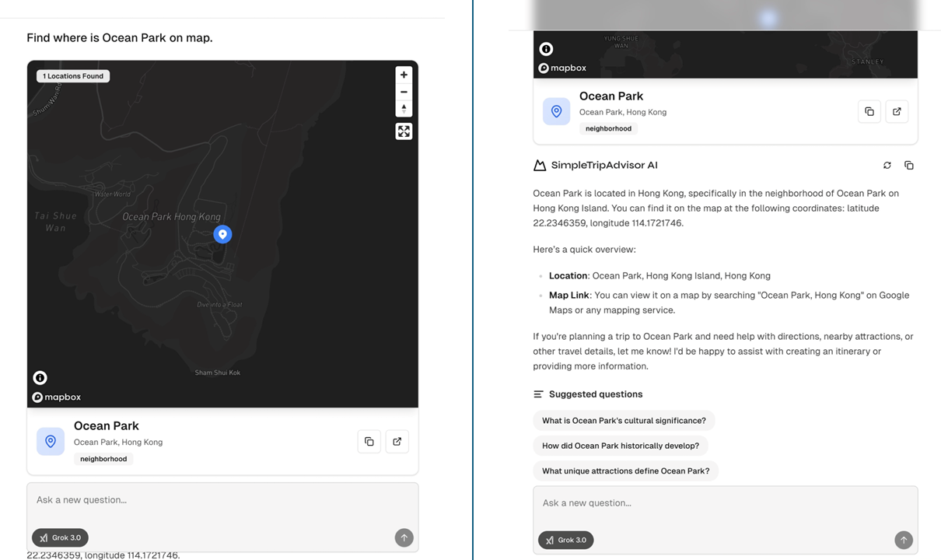The width and height of the screenshot is (941, 560).
Task: Click the Mapbox logo in left map
Action: tap(57, 397)
